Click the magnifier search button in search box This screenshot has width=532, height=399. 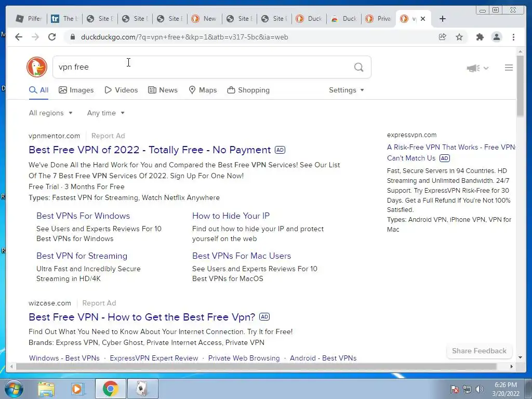[x=358, y=67]
